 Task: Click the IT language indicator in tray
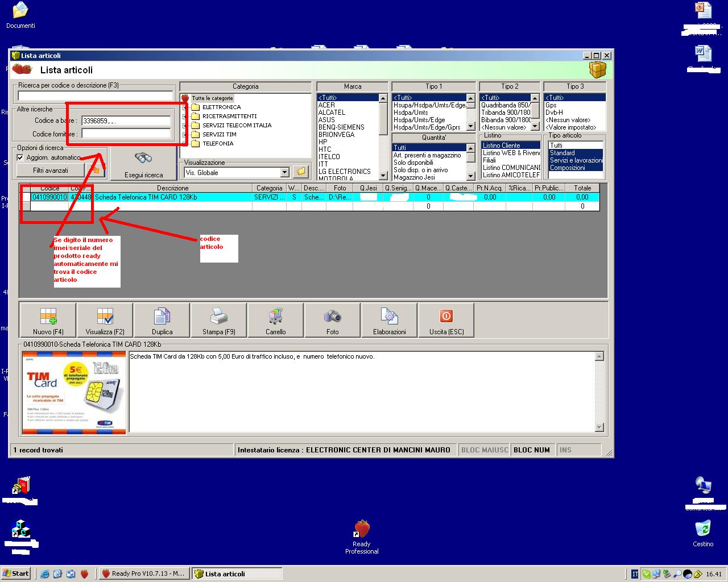pos(635,574)
